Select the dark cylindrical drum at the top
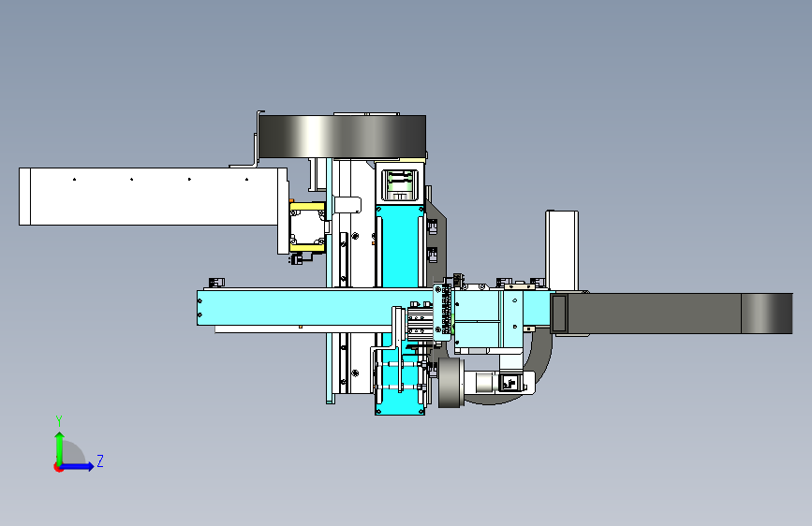812x526 pixels. coord(342,137)
